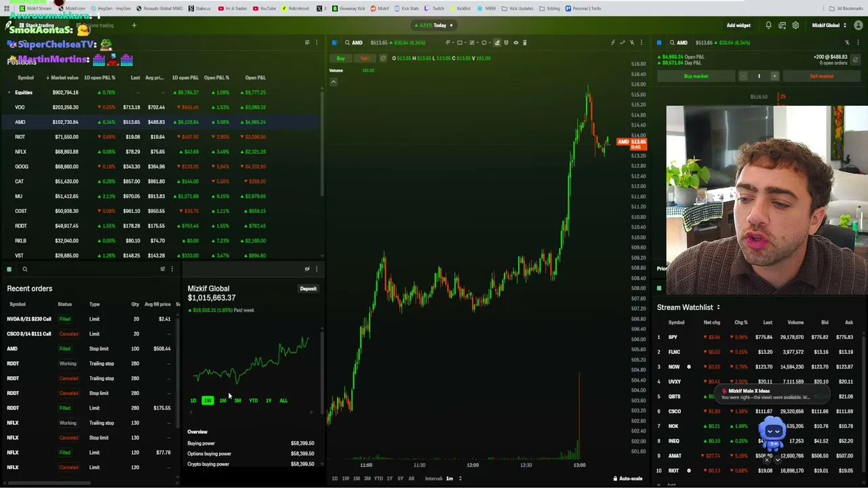Click the Sell market button
Viewport: 868px width, 488px height.
pos(822,76)
